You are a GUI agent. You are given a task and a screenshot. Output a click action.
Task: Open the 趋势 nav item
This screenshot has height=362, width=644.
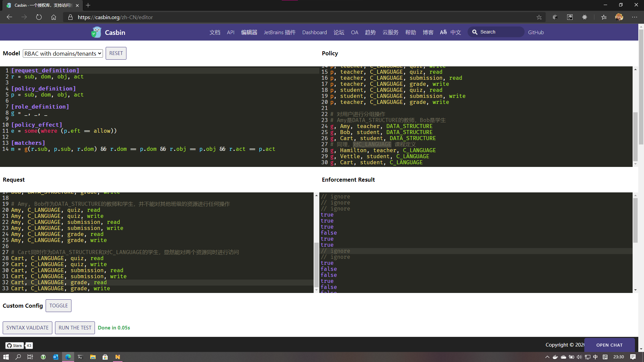pyautogui.click(x=370, y=33)
